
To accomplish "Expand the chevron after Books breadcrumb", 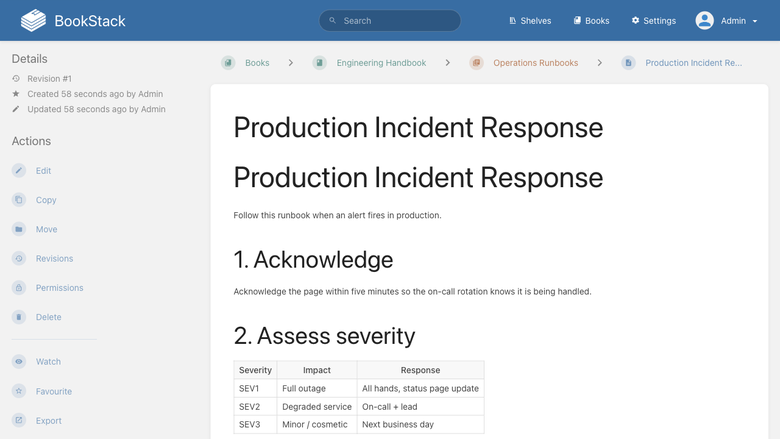I will 291,63.
